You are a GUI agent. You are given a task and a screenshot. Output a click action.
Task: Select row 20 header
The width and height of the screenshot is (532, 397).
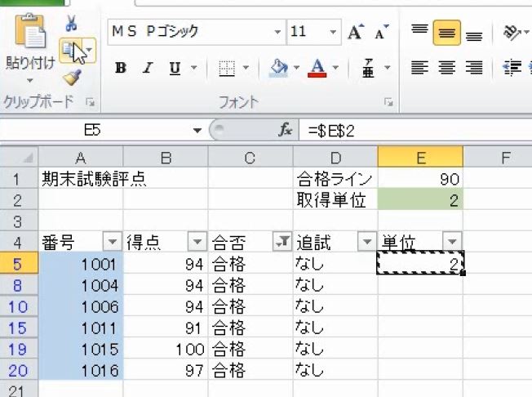pyautogui.click(x=19, y=370)
